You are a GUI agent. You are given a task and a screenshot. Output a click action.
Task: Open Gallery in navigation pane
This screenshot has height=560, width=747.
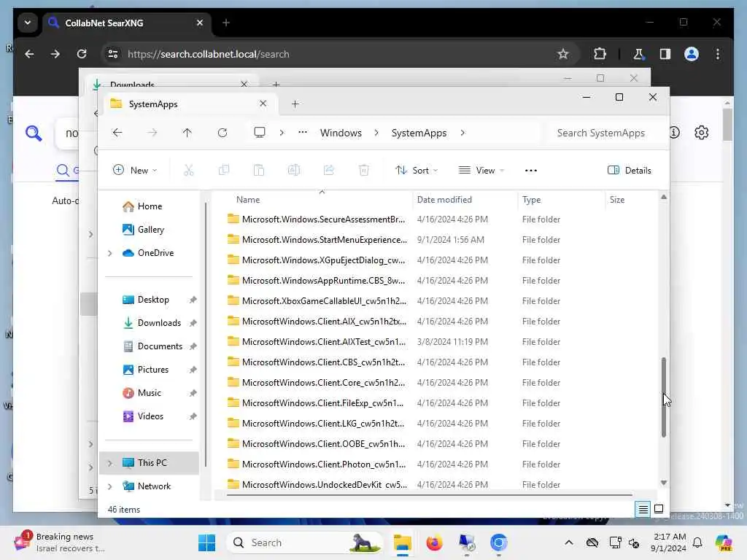(150, 230)
